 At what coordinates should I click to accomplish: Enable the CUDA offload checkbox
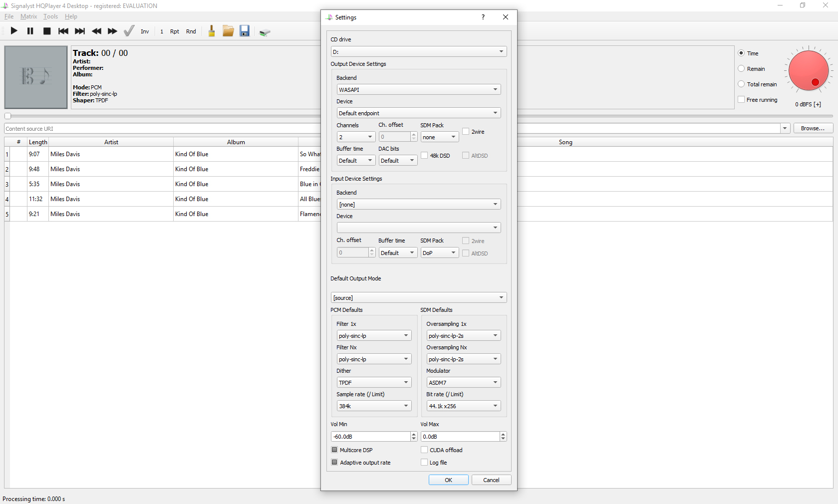424,450
